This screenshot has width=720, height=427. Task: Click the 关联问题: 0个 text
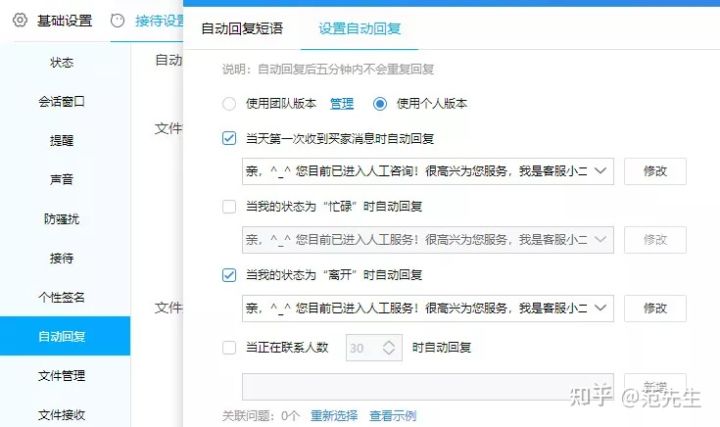coord(261,416)
